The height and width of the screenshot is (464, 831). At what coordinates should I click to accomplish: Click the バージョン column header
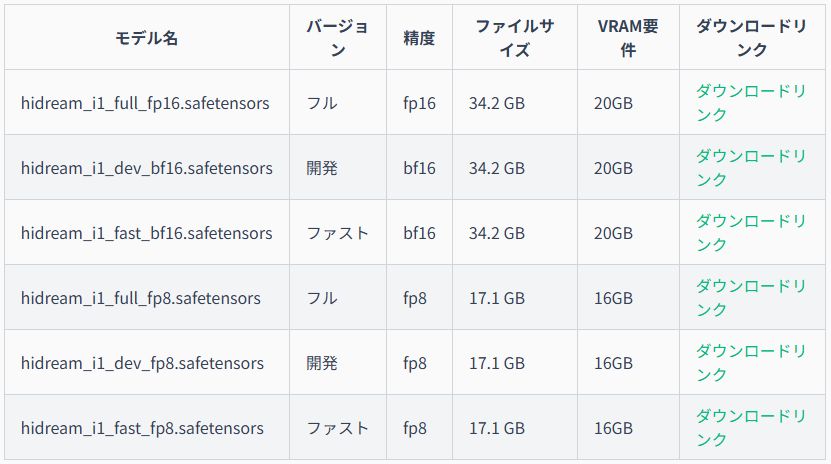(x=338, y=38)
